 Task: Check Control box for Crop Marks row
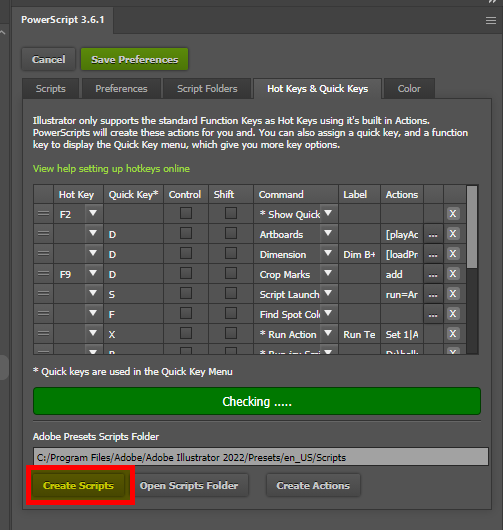pyautogui.click(x=186, y=273)
